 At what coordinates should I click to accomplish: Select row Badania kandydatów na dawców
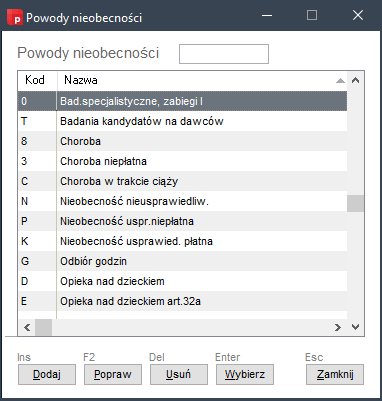click(182, 121)
